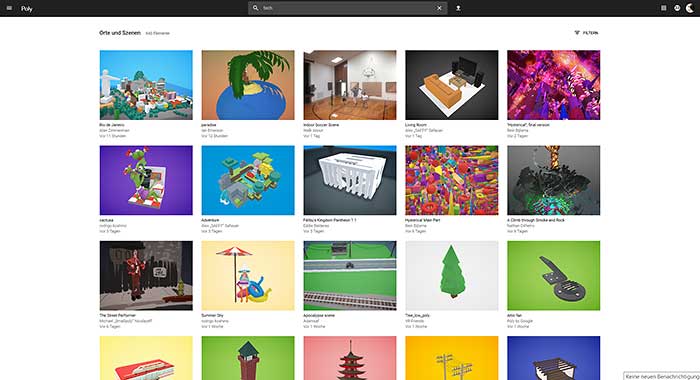Viewport: 700px width, 380px height.
Task: Click the Poly logo
Action: click(27, 8)
